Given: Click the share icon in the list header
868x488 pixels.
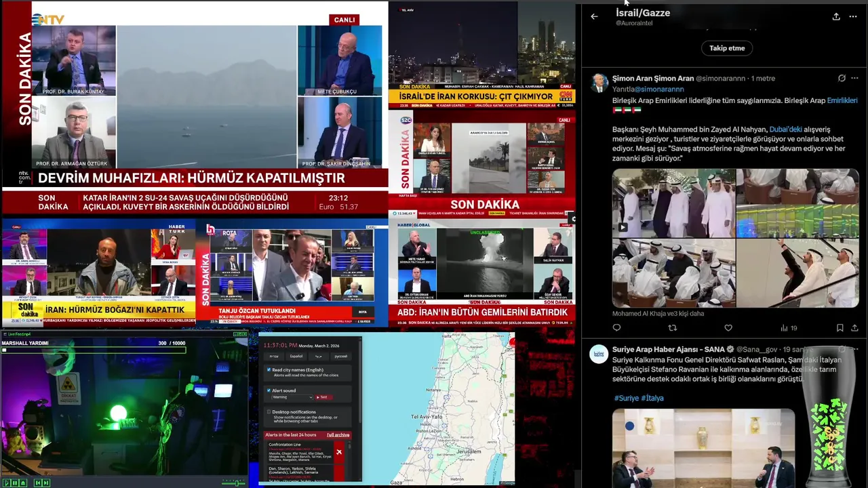Looking at the screenshot, I should pyautogui.click(x=836, y=16).
